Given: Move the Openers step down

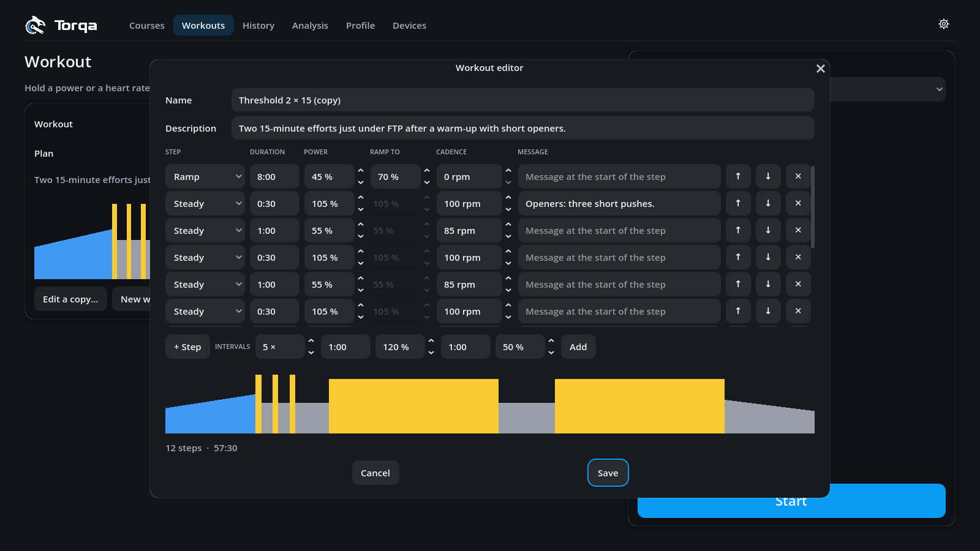Looking at the screenshot, I should pyautogui.click(x=768, y=203).
